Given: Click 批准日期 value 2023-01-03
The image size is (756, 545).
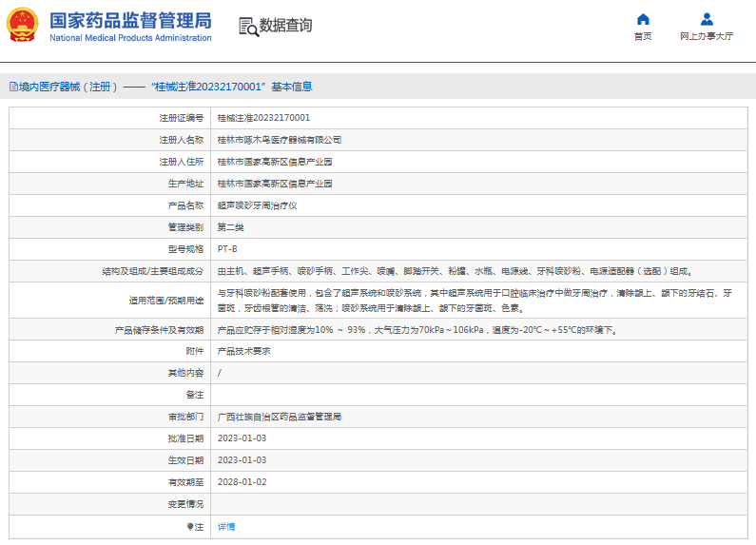Looking at the screenshot, I should 242,438.
